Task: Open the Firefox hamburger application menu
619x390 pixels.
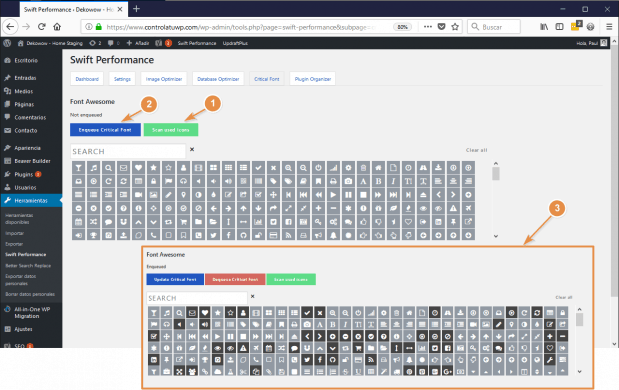Action: 609,27
